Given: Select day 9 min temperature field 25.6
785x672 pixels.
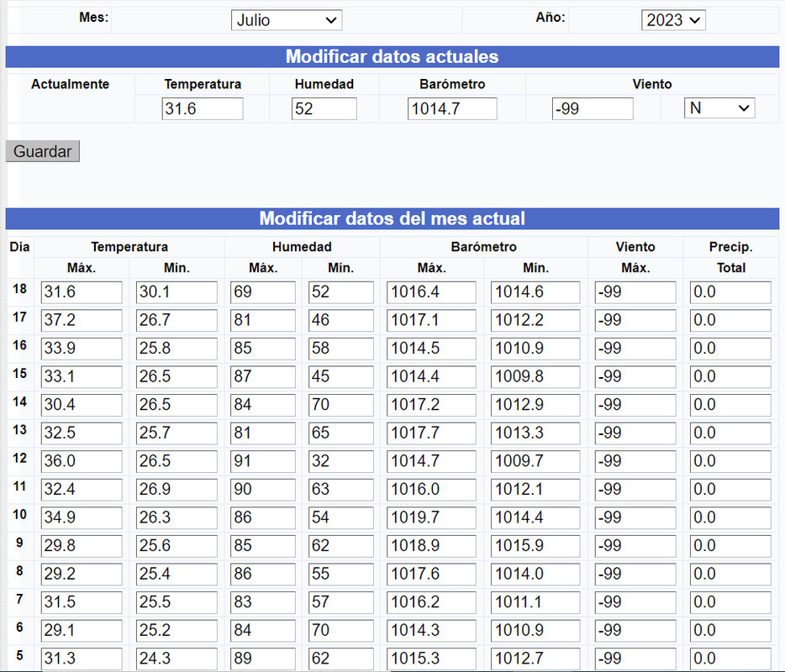Looking at the screenshot, I should tap(176, 546).
